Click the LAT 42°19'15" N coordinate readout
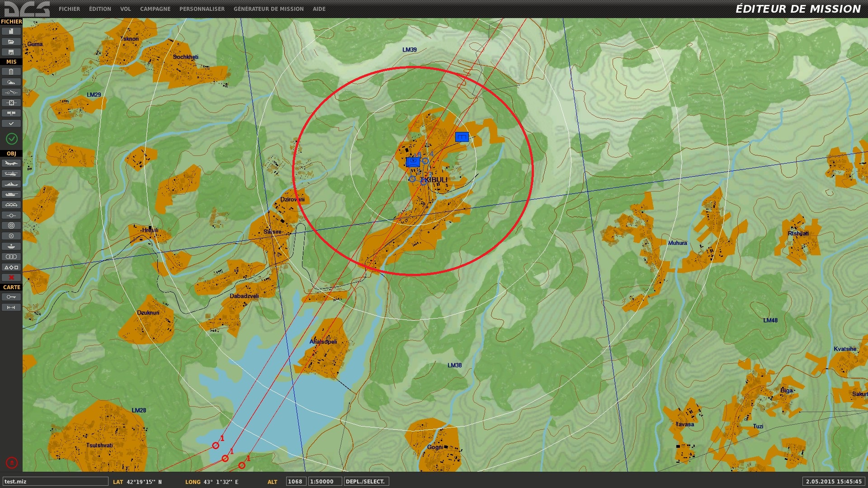 [137, 482]
